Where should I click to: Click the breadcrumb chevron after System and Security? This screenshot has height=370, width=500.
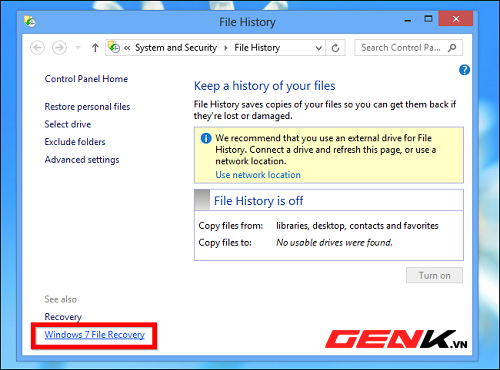(x=226, y=48)
